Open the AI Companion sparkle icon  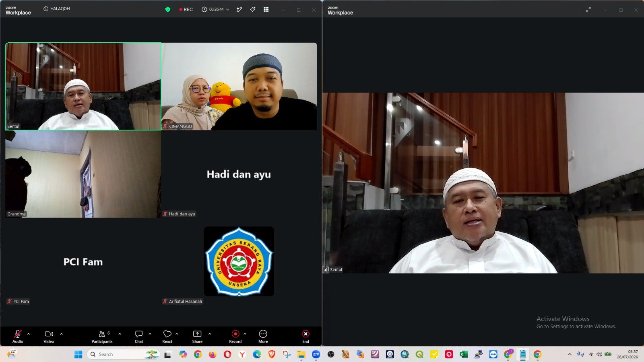pyautogui.click(x=252, y=9)
